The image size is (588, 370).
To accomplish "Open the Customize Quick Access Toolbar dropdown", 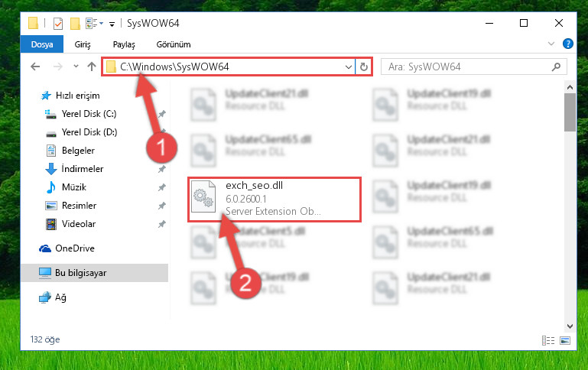I will (x=112, y=24).
